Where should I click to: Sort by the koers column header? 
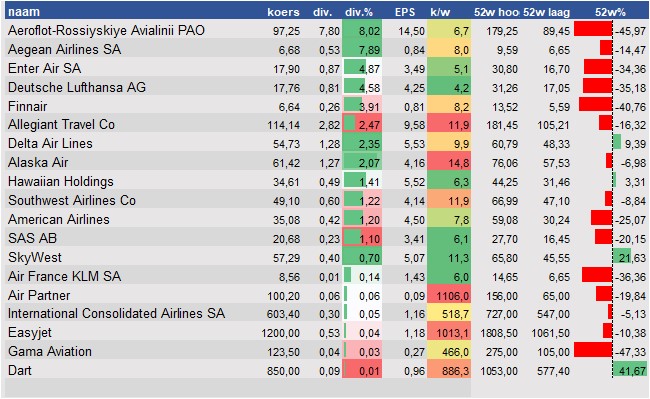click(x=284, y=12)
